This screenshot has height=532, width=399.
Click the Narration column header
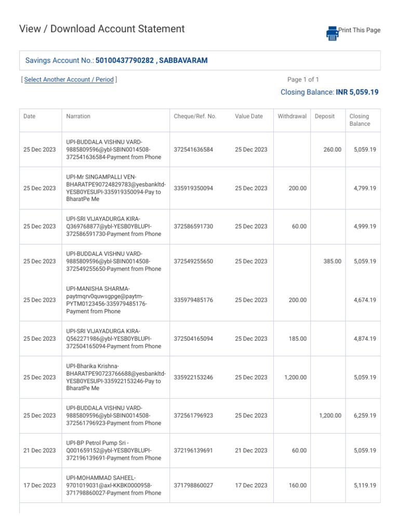pyautogui.click(x=78, y=116)
